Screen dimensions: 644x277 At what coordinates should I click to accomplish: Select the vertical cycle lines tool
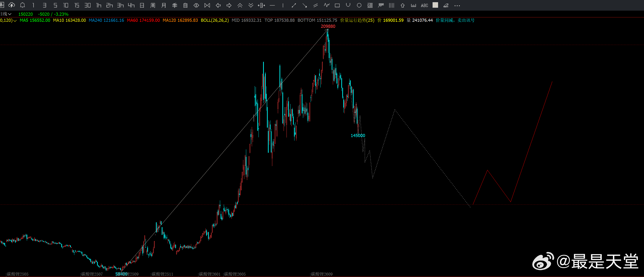coord(392,5)
